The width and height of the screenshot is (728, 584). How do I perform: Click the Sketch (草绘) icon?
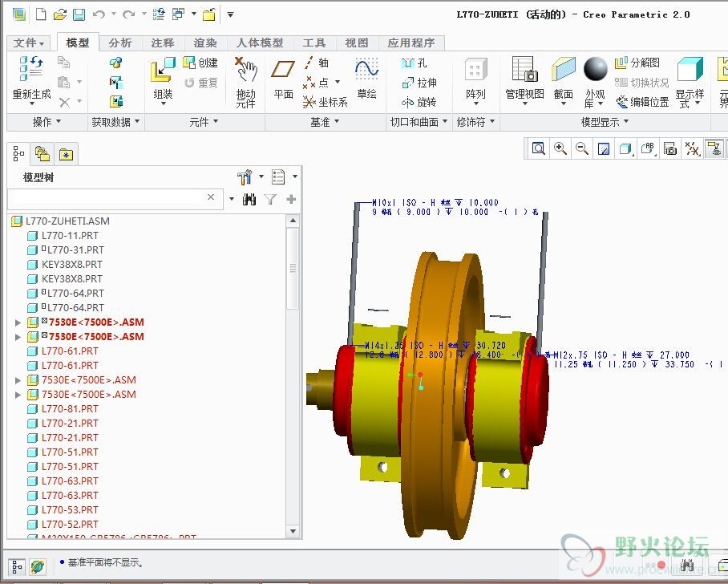point(366,70)
